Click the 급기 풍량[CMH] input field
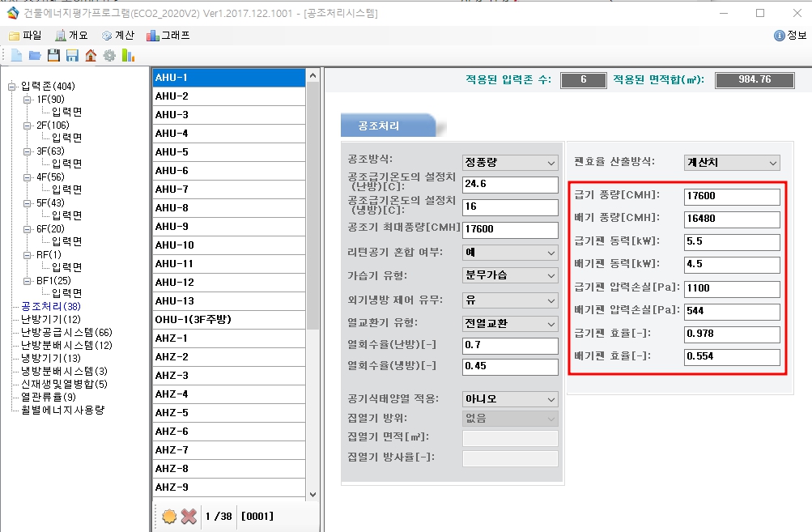Image resolution: width=812 pixels, height=532 pixels. pyautogui.click(x=731, y=196)
